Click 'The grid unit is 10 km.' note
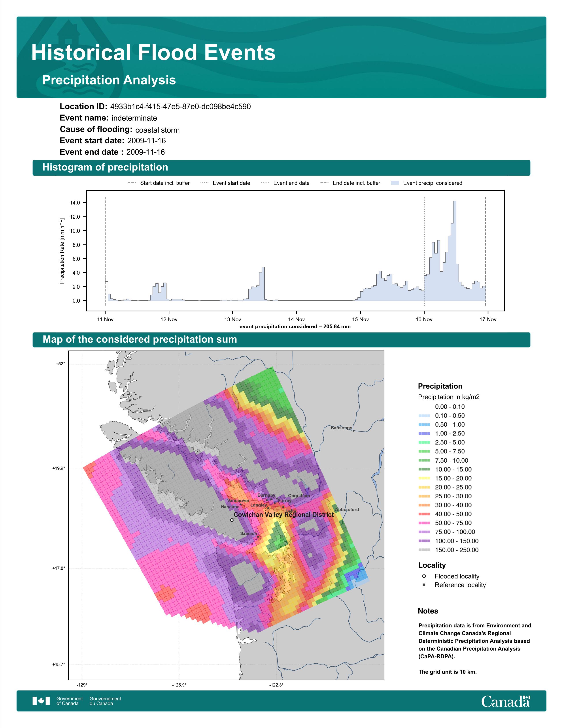 [x=448, y=672]
